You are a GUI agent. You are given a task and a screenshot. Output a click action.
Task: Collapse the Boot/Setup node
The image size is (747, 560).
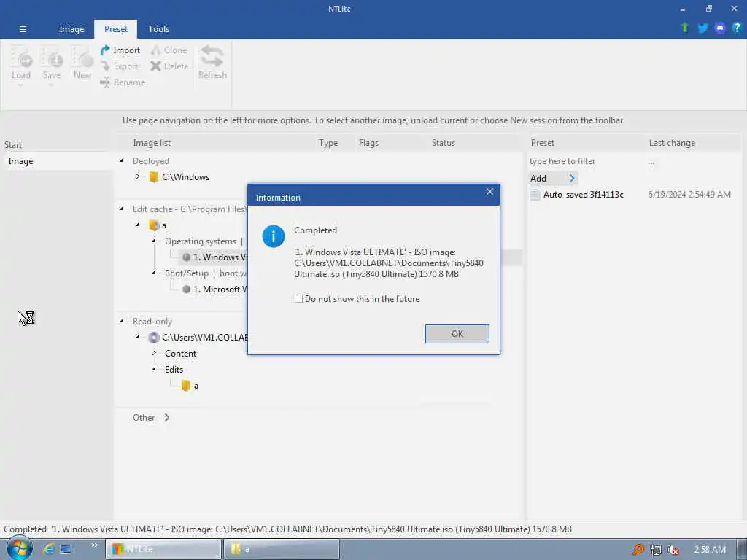pos(153,273)
